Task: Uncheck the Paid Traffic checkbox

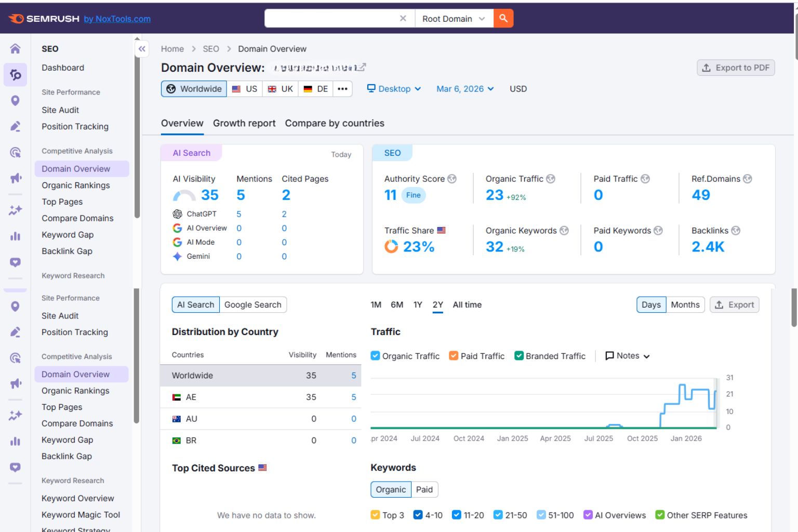Action: pyautogui.click(x=453, y=356)
